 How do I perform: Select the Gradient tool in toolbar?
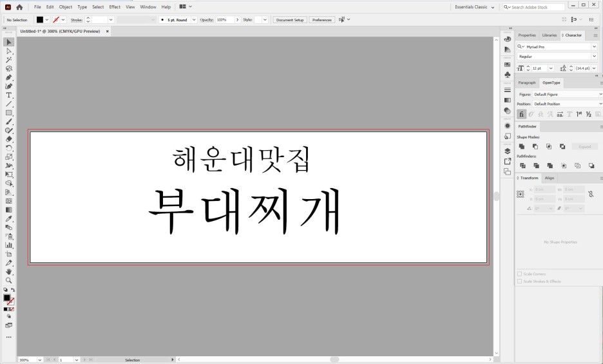point(9,210)
